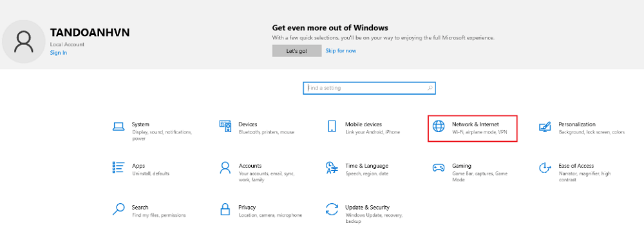This screenshot has height=245, width=644.
Task: Select the Time & Language title
Action: [366, 166]
